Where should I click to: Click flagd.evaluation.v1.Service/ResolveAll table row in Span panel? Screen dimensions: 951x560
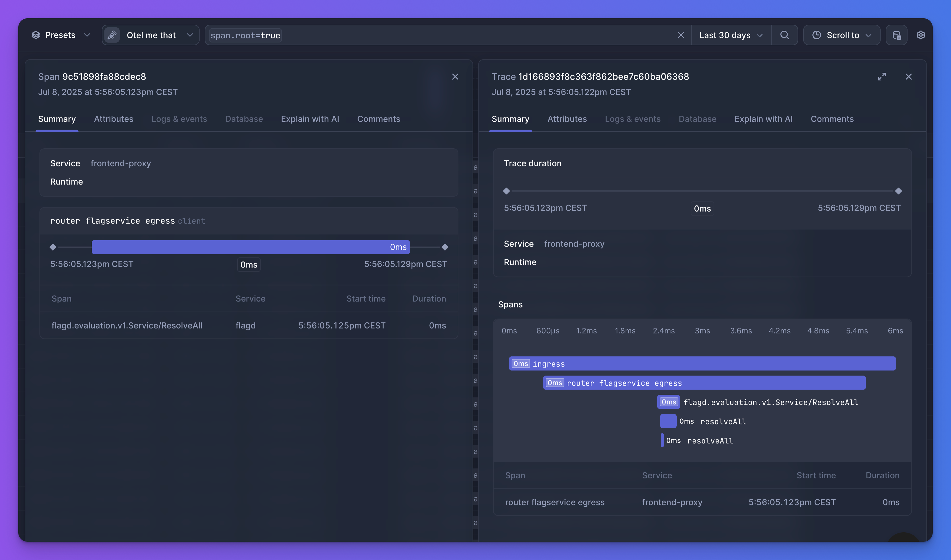249,325
